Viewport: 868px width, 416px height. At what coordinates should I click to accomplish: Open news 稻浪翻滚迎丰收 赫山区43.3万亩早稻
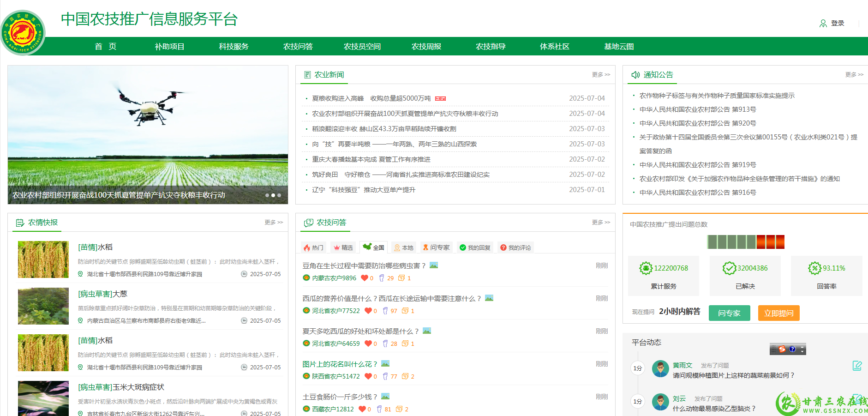click(384, 129)
